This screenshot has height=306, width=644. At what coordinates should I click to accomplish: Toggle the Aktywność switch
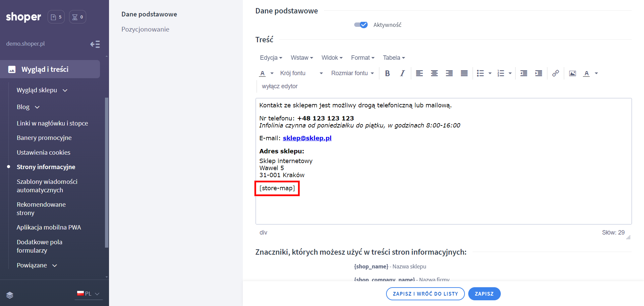(361, 25)
